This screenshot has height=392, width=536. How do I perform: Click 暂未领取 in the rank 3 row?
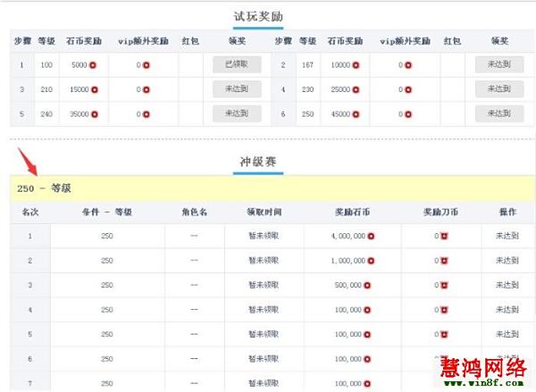[x=264, y=285]
